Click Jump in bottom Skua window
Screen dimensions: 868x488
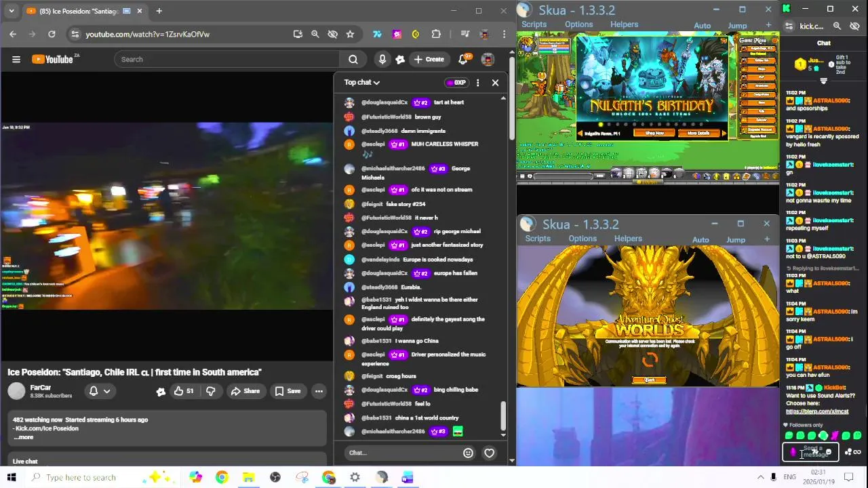[x=736, y=240]
